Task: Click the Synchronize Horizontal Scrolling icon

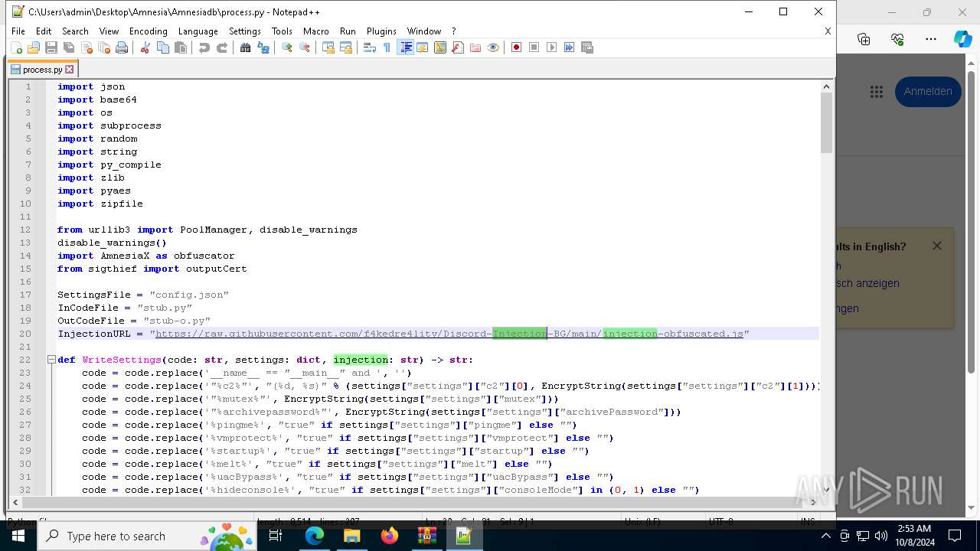Action: click(x=346, y=47)
